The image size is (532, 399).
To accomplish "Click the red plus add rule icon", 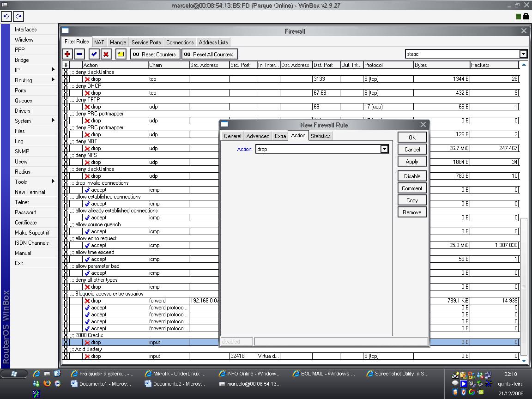I will click(67, 54).
